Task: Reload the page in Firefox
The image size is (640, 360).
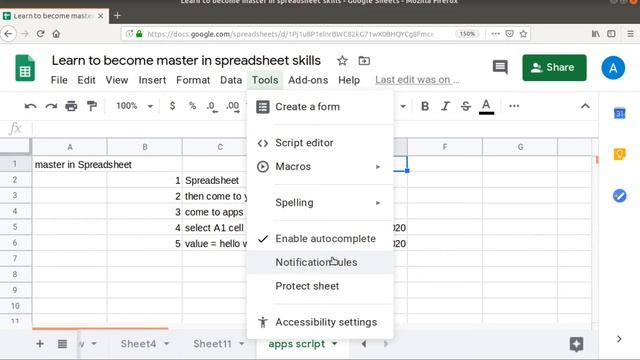Action: (x=40, y=34)
